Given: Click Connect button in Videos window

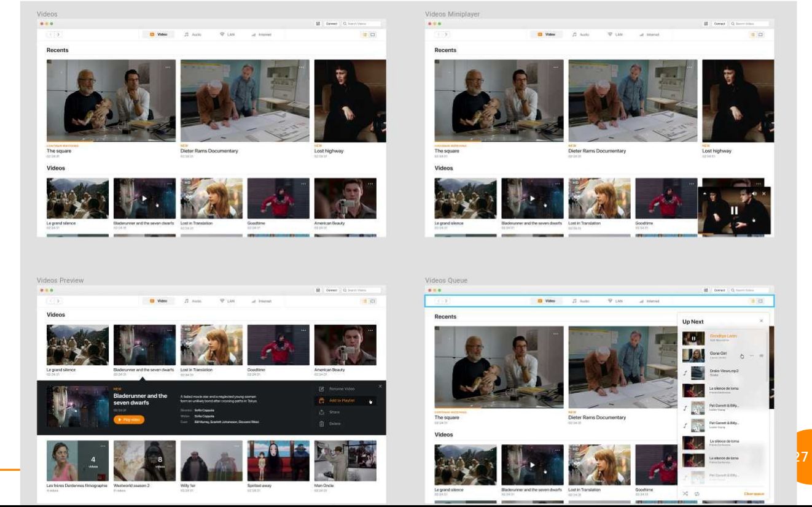Looking at the screenshot, I should click(x=332, y=23).
